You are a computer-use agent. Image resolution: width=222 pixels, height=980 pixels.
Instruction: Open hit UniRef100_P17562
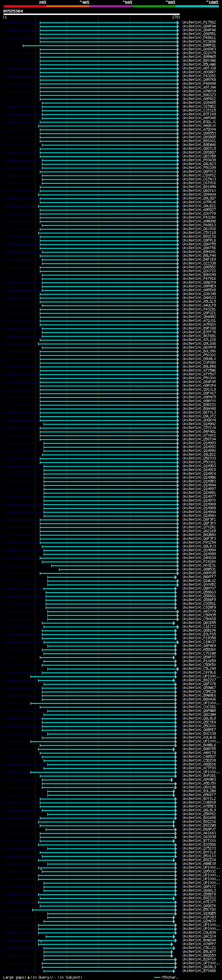coord(199,23)
